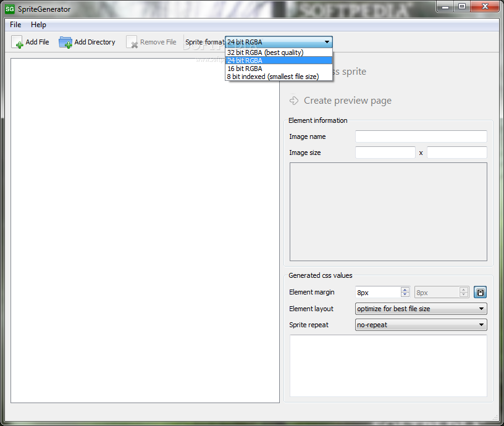This screenshot has width=504, height=426.
Task: Click the image preview area
Action: (388, 212)
